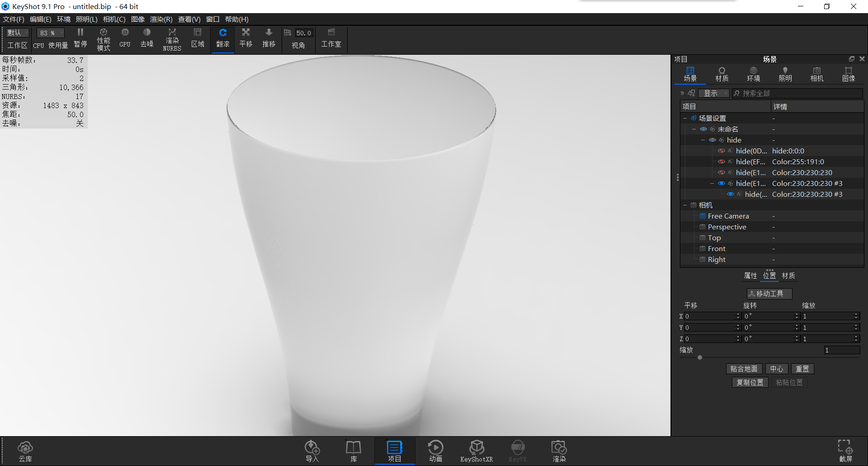Open the 渲染 icon in bottom bar
The image size is (868, 466).
(559, 451)
